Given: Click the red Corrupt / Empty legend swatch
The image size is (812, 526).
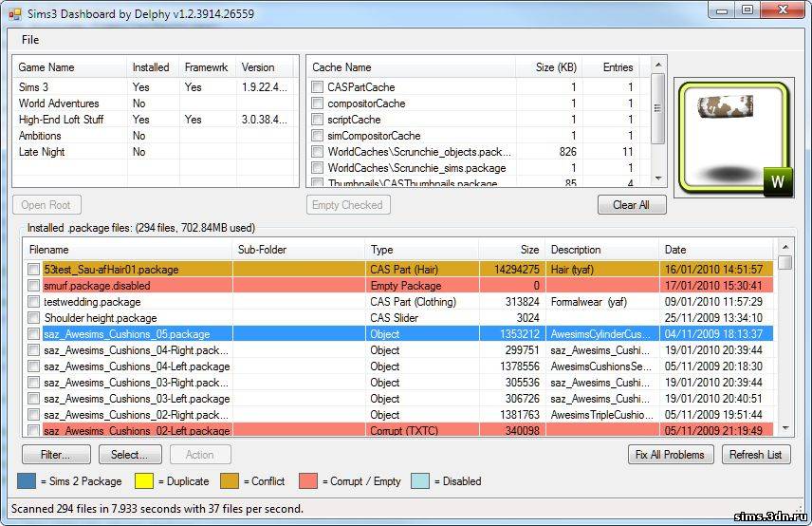Looking at the screenshot, I should pyautogui.click(x=308, y=481).
